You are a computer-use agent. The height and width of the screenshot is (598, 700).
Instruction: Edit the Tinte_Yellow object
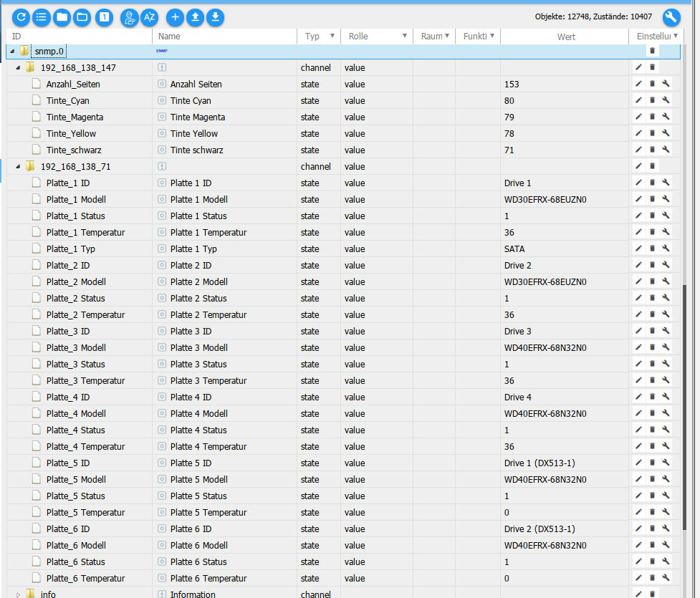(639, 133)
